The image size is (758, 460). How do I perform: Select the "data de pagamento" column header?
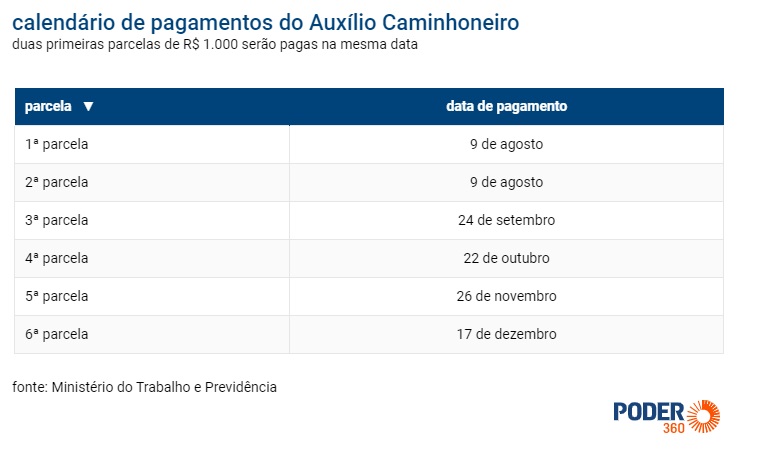point(506,106)
